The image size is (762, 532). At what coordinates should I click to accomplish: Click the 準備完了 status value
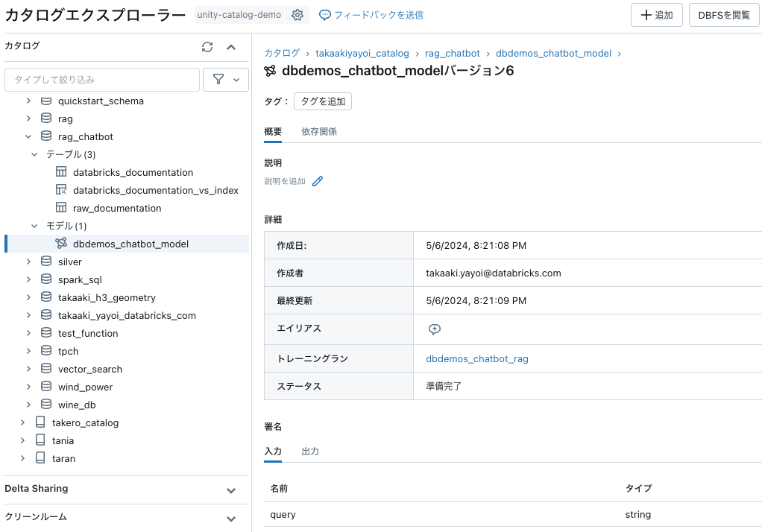click(x=443, y=386)
